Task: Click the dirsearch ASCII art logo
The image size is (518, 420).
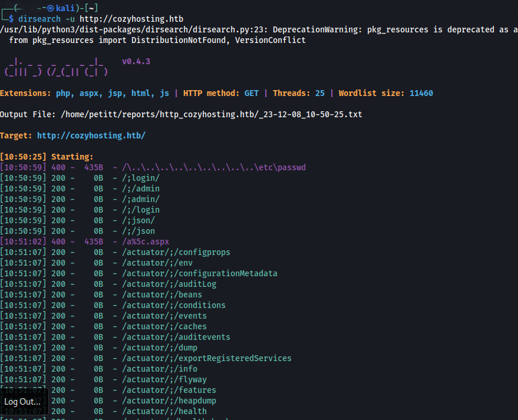Action: 57,67
